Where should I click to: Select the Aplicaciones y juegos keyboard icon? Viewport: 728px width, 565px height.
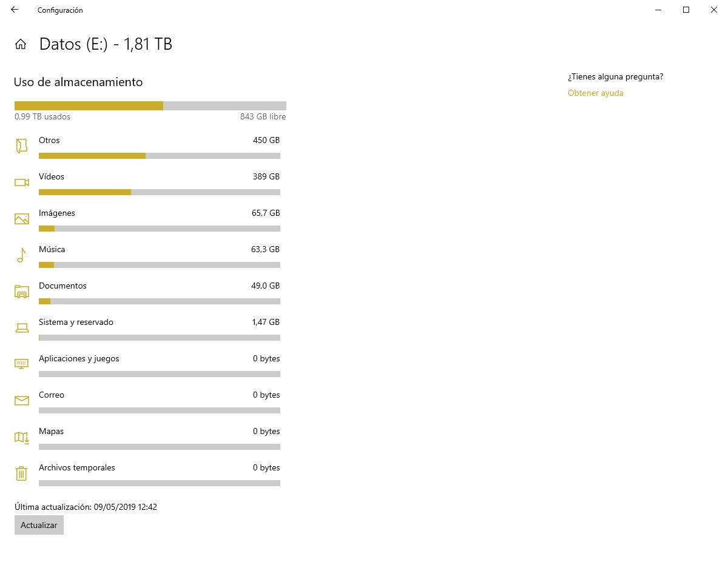pyautogui.click(x=22, y=364)
